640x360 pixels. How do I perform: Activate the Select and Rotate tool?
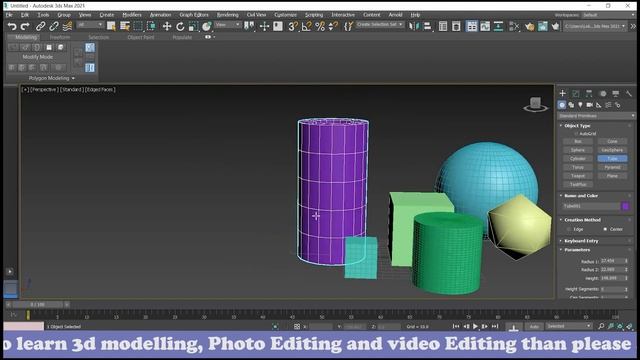point(180,27)
